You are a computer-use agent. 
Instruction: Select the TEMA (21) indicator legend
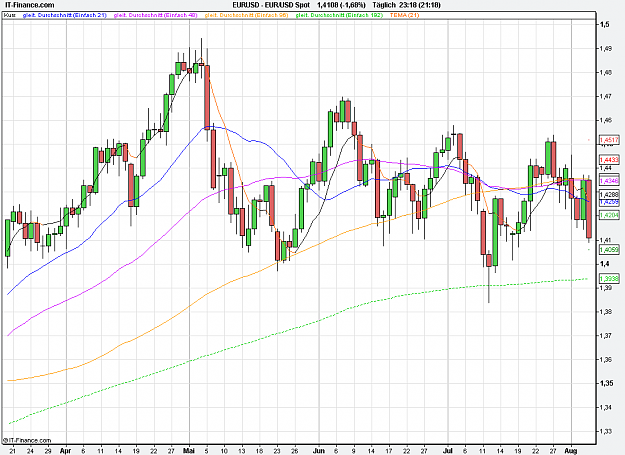tap(404, 15)
